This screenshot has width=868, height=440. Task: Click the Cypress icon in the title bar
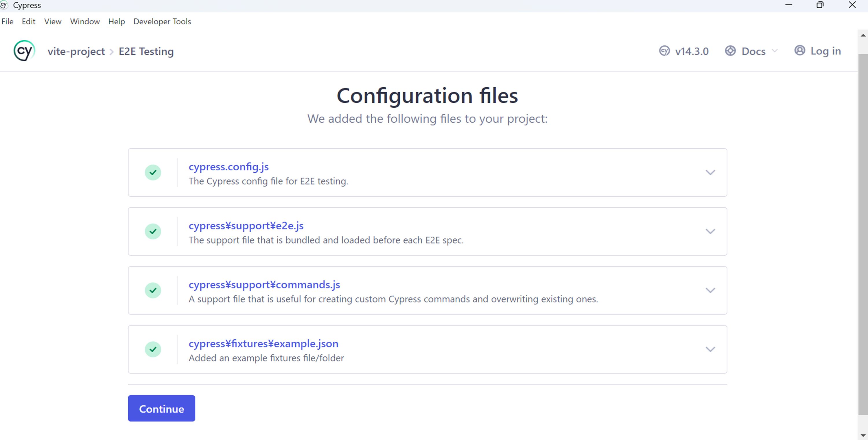(x=4, y=5)
